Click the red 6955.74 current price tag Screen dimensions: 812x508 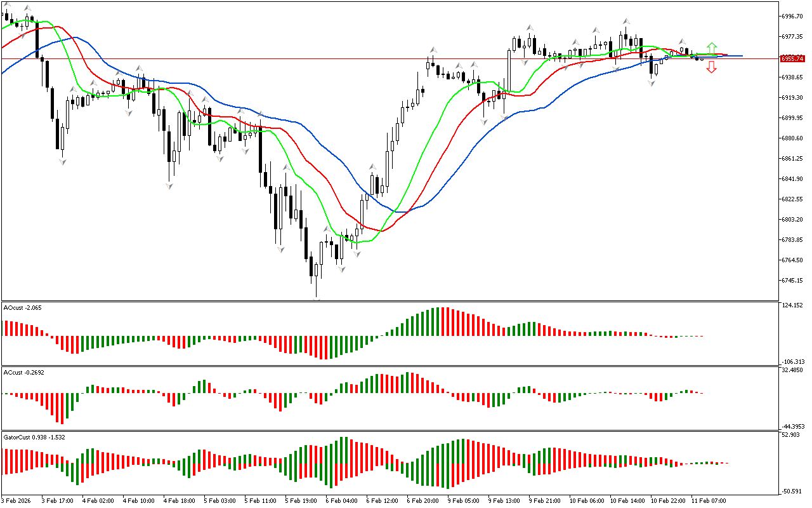tap(792, 58)
